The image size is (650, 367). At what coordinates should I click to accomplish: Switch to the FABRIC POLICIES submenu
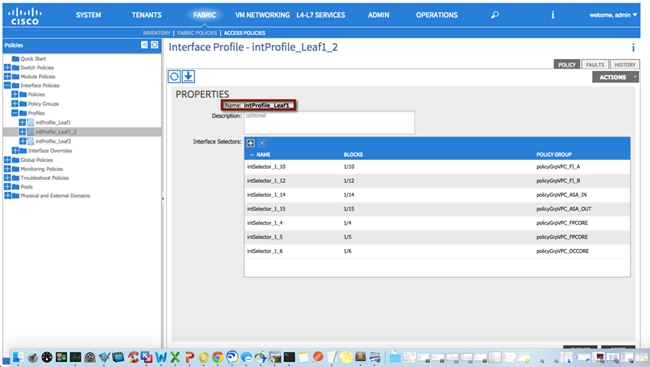(197, 33)
